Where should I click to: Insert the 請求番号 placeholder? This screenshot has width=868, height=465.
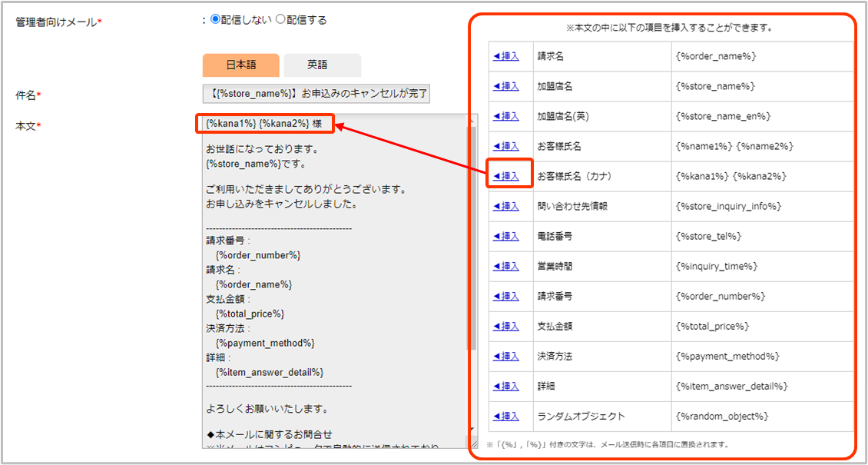(506, 296)
